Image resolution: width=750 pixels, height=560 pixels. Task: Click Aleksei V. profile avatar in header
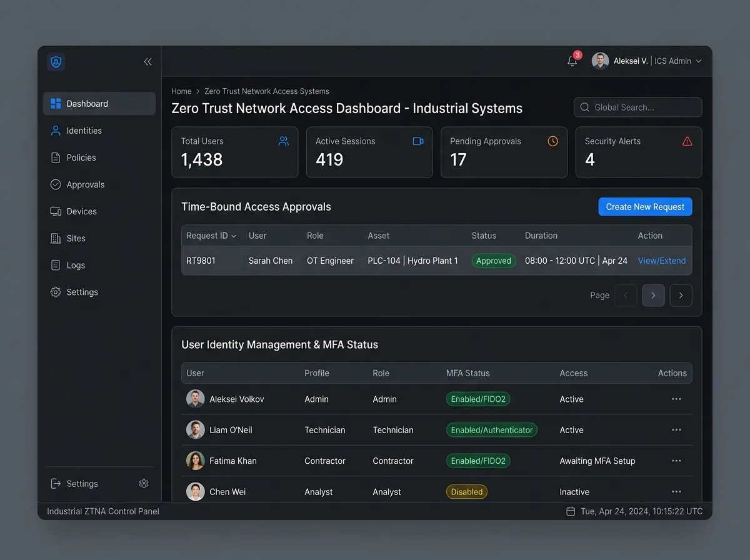click(x=600, y=61)
